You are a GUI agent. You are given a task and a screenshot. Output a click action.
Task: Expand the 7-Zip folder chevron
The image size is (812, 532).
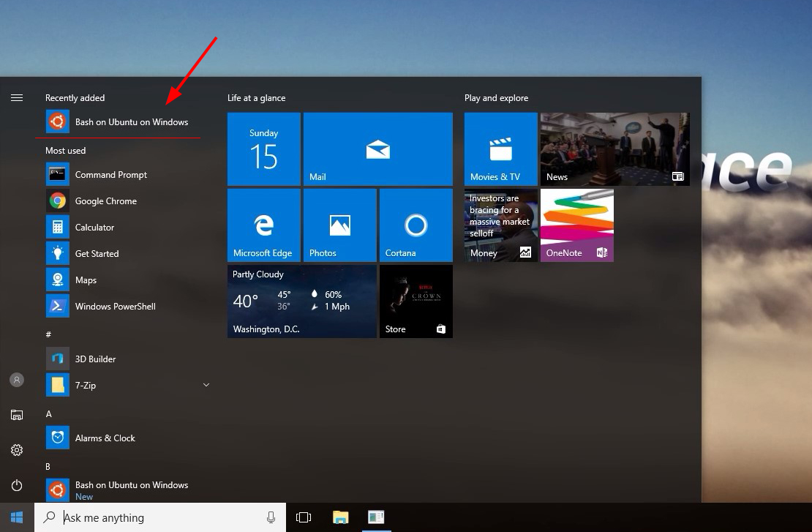point(206,385)
